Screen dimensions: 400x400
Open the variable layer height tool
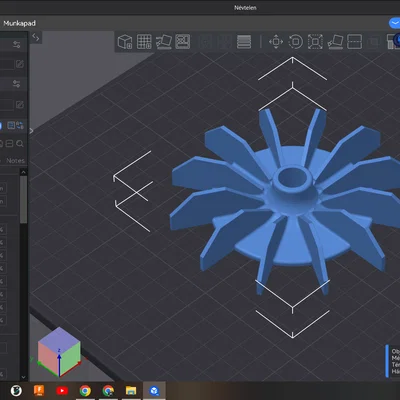pyautogui.click(x=244, y=42)
